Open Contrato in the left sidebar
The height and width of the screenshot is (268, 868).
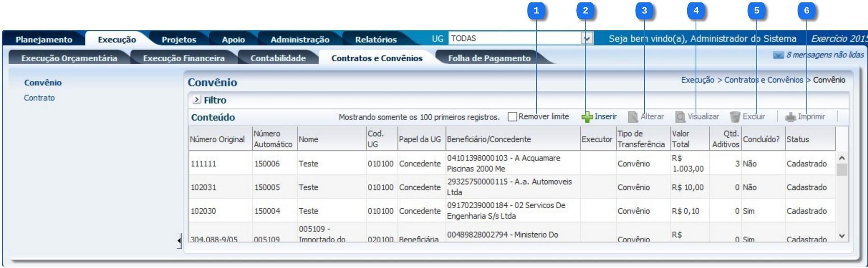[40, 98]
